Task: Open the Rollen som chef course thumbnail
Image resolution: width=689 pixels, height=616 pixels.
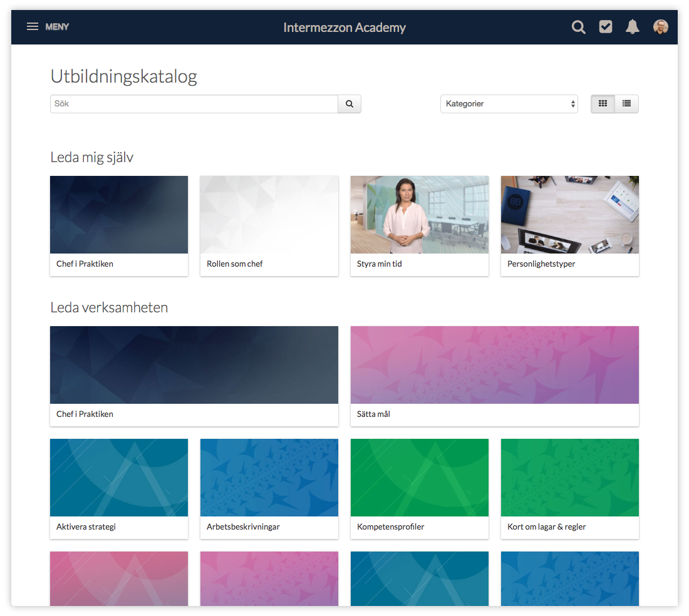Action: (269, 215)
